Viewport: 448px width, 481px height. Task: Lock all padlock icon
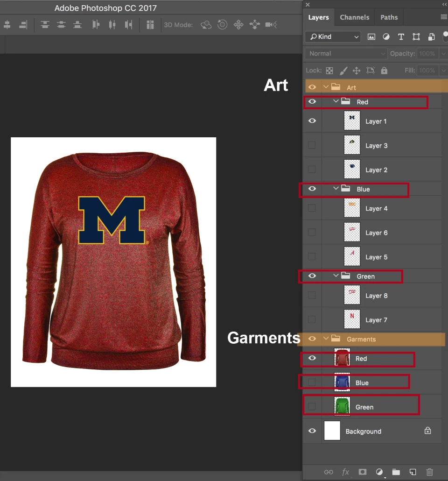(384, 71)
